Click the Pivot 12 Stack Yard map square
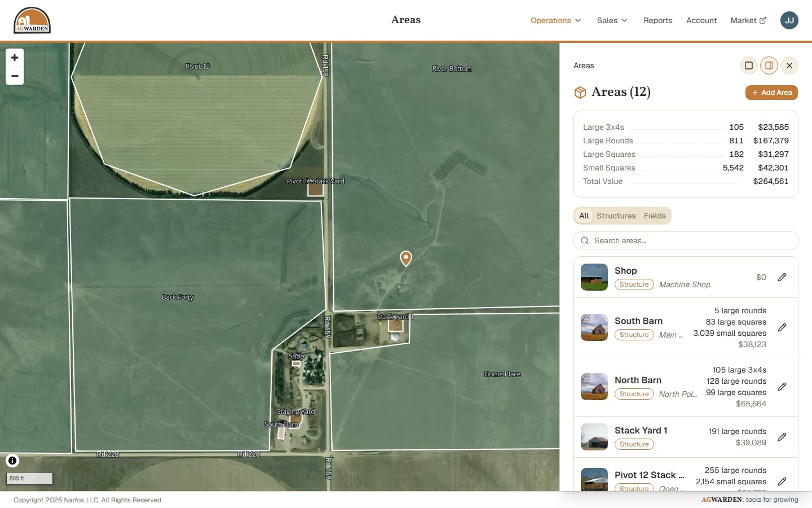Screen dimensions: 812x508 [315, 189]
